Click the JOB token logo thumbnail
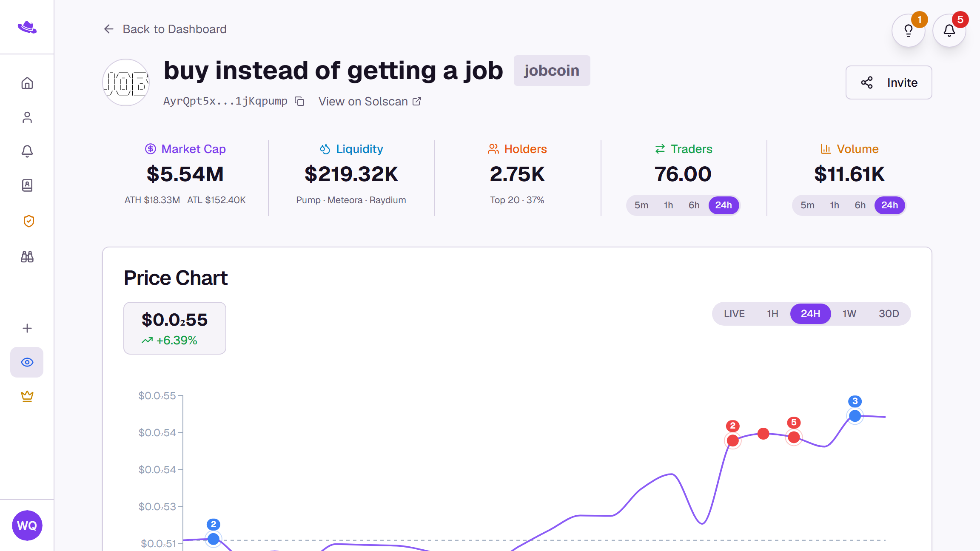This screenshot has width=980, height=551. (x=126, y=82)
